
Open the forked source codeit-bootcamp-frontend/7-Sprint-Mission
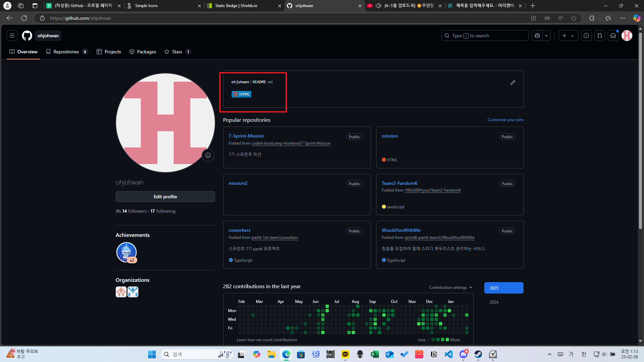pyautogui.click(x=291, y=143)
